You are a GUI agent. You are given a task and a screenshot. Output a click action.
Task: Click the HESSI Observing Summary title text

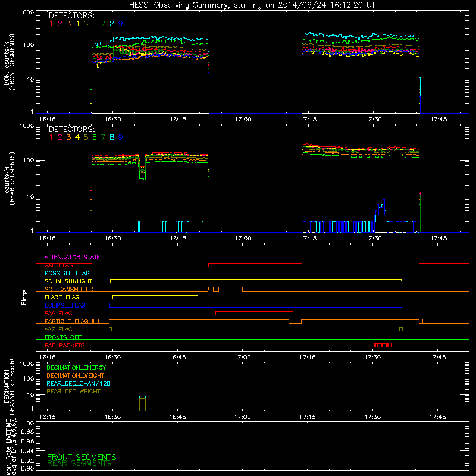coord(252,5)
